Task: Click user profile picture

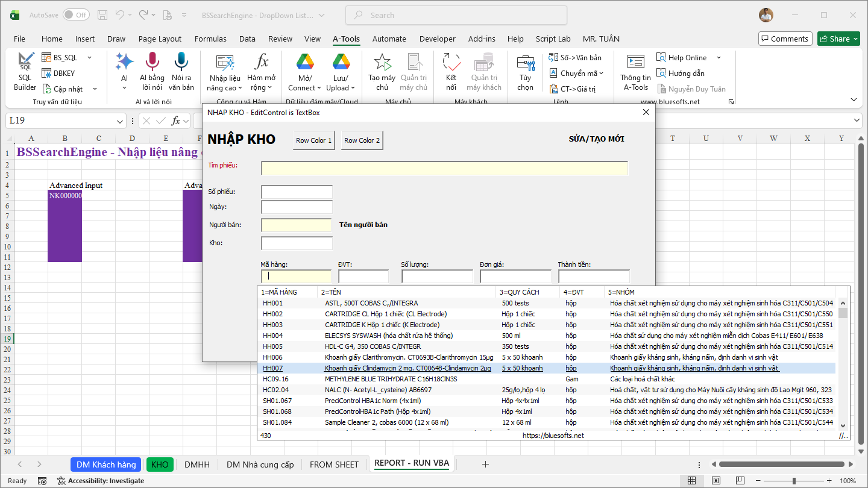Action: [766, 15]
